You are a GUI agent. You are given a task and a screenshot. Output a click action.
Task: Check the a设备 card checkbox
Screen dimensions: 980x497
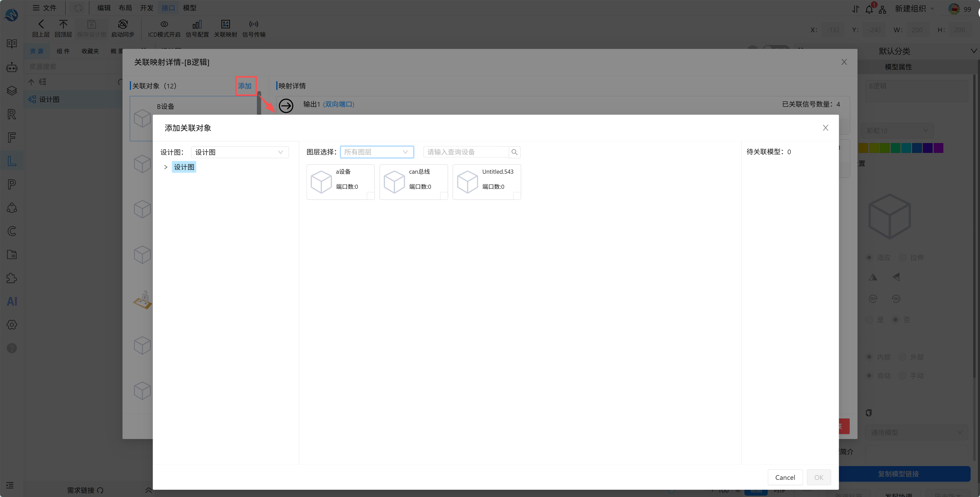click(x=370, y=196)
